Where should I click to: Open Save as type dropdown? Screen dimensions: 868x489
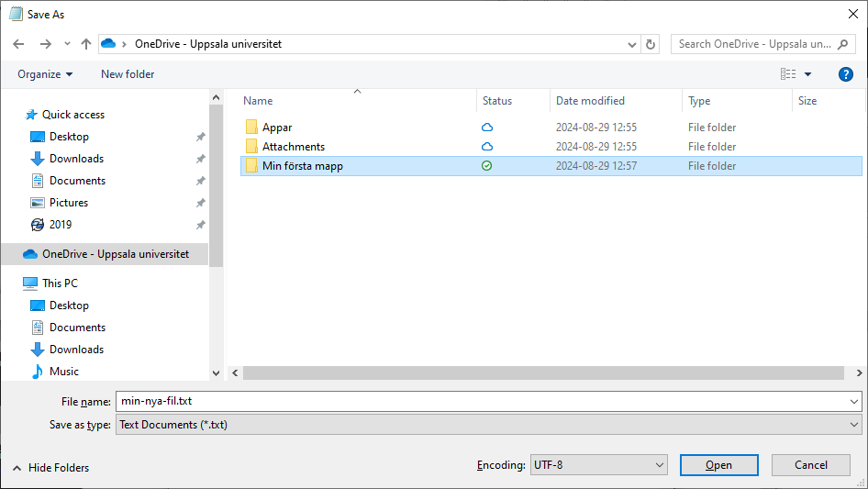(489, 425)
